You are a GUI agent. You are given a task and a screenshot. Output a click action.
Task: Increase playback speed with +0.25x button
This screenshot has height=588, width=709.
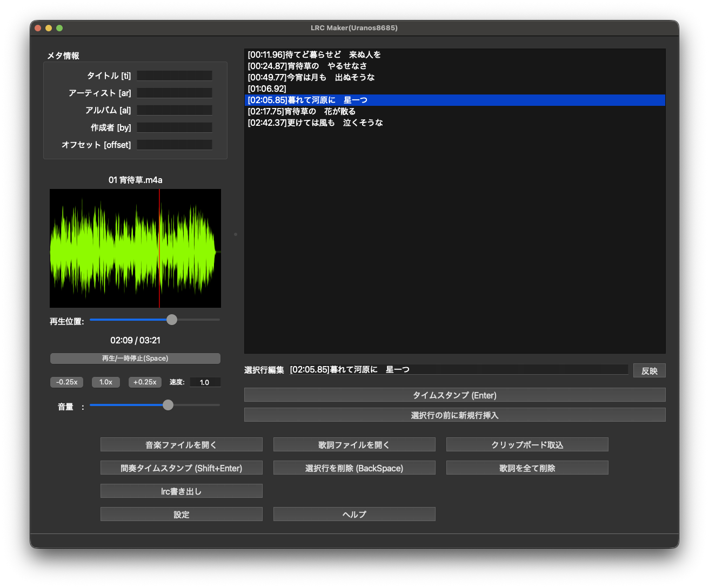[145, 382]
